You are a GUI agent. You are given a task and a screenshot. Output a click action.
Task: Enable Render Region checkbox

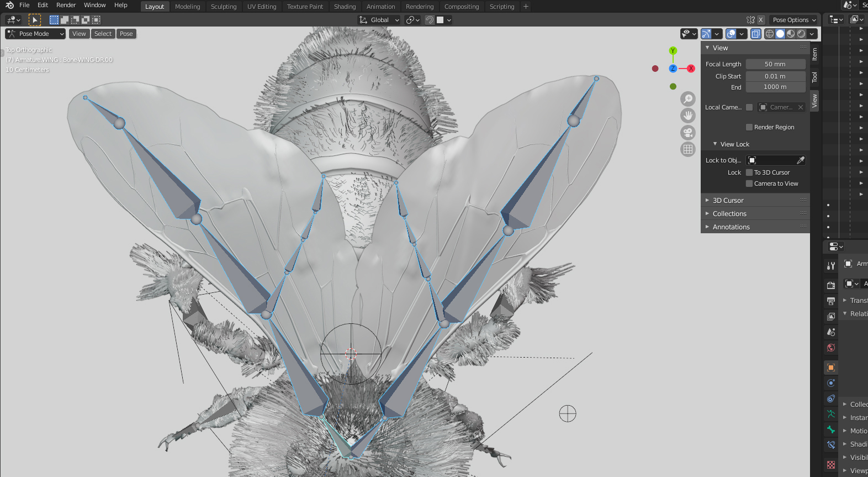749,127
